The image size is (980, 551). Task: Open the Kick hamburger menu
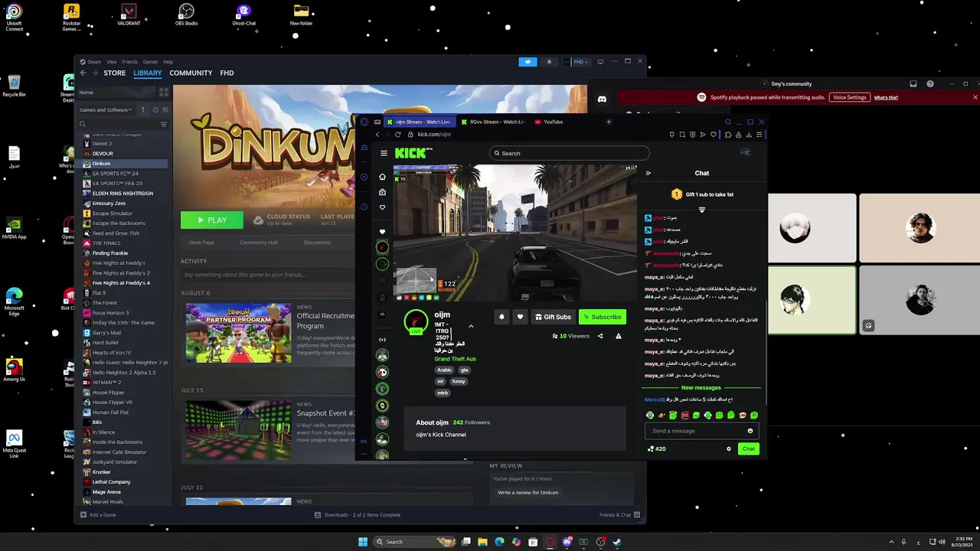384,153
